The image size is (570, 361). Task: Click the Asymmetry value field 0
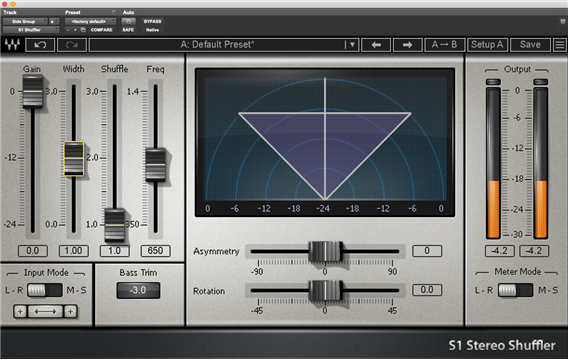[427, 251]
